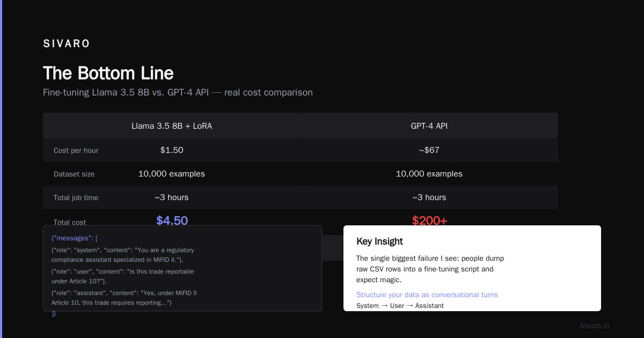The image size is (644, 338).
Task: Click the user role JSON line
Action: click(123, 276)
